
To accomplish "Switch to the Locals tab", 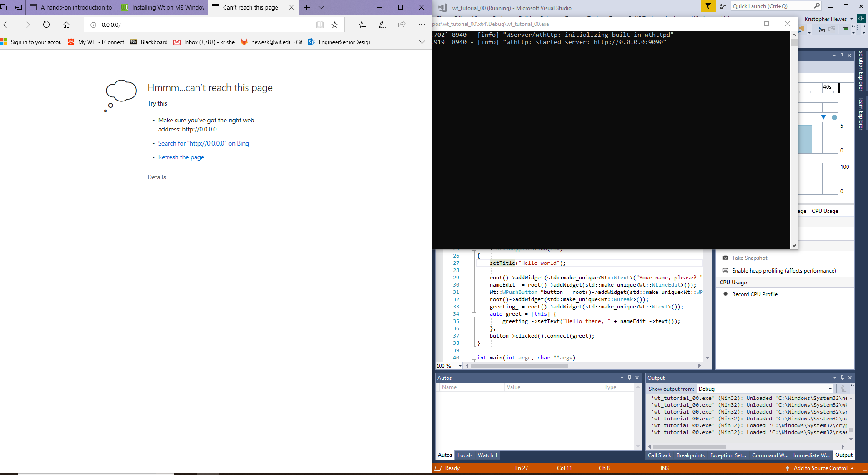I will (x=465, y=455).
